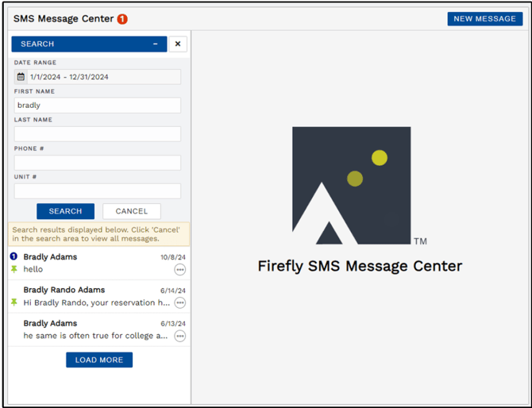Open options menu for 6/14/24 message
This screenshot has height=408, width=532.
point(180,303)
